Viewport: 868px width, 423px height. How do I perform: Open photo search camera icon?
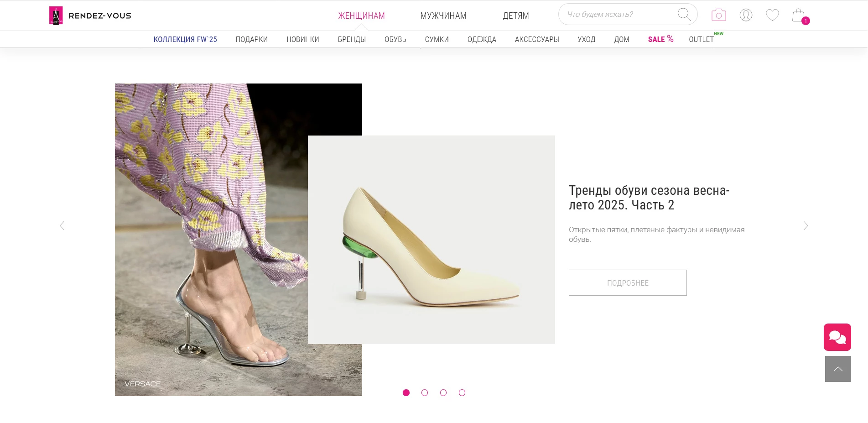(718, 15)
